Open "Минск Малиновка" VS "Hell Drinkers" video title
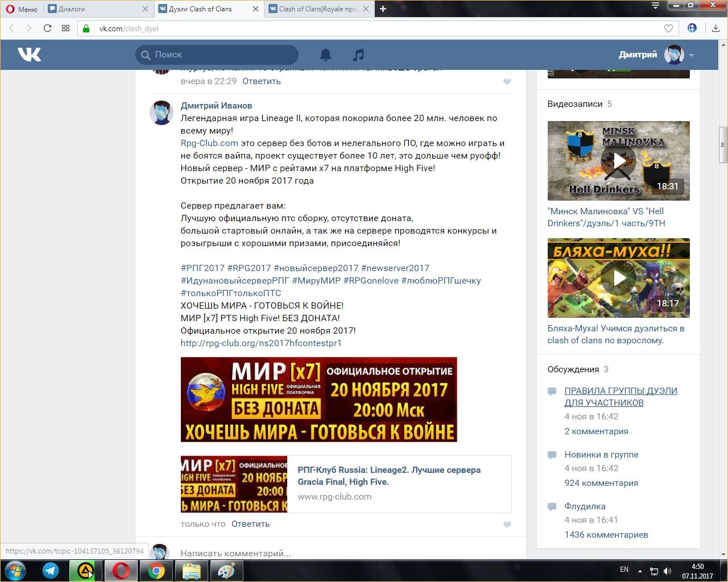The width and height of the screenshot is (728, 582). [606, 217]
